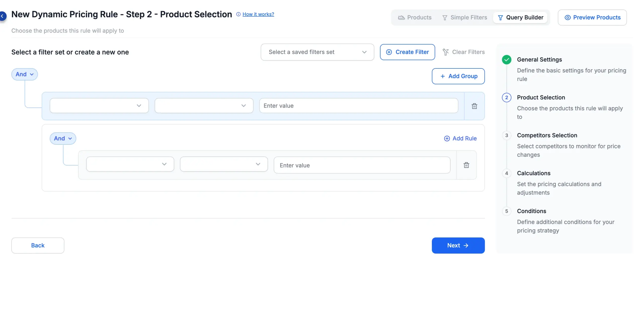Delete the first top-level filter rule
Image resolution: width=644 pixels, height=322 pixels.
(474, 106)
